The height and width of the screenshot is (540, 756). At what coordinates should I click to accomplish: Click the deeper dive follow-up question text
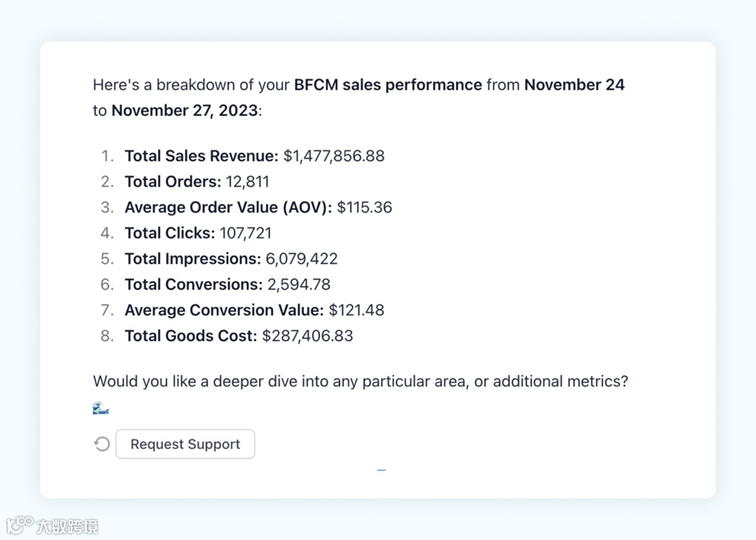pyautogui.click(x=360, y=381)
